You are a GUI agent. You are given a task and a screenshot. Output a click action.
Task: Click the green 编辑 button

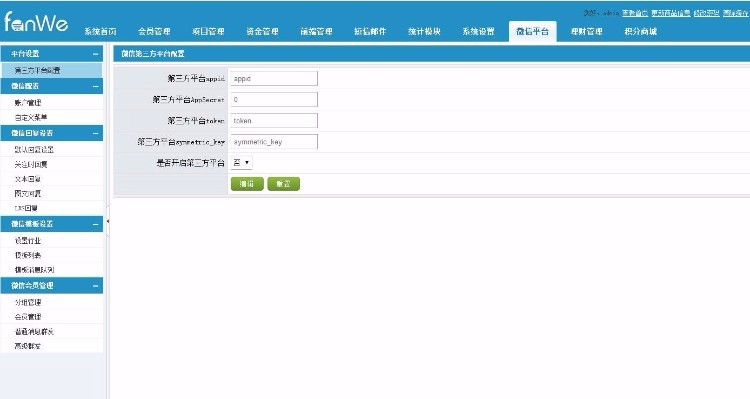tap(247, 184)
